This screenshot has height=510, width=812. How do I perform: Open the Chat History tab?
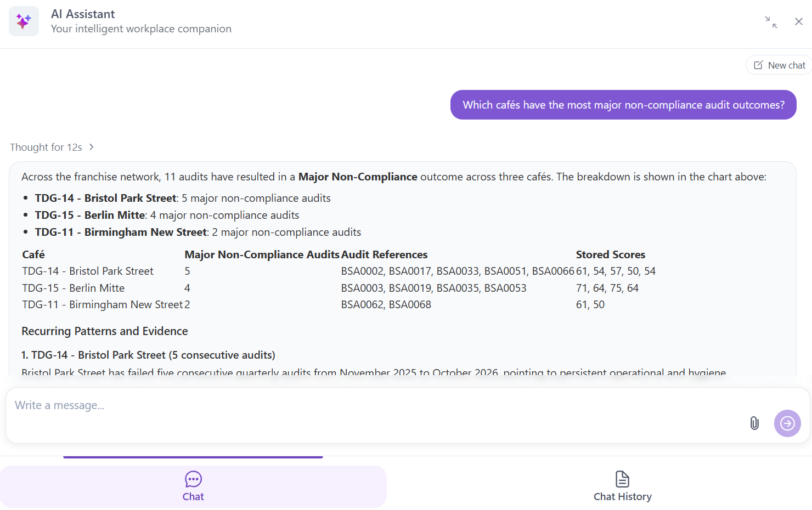[x=623, y=486]
